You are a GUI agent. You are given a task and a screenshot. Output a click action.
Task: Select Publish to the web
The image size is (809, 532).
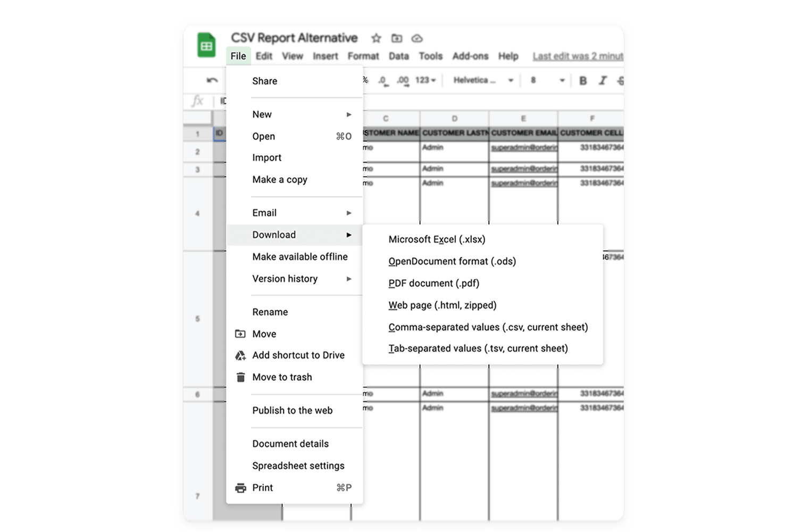[x=295, y=411]
